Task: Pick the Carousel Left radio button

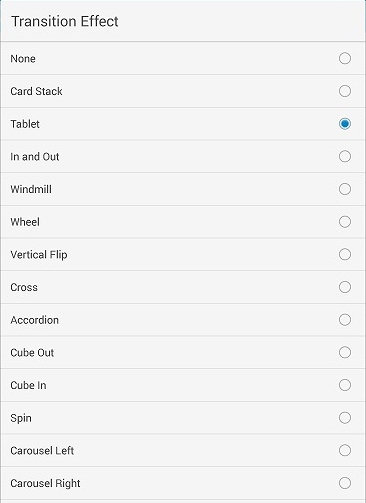Action: click(x=345, y=450)
